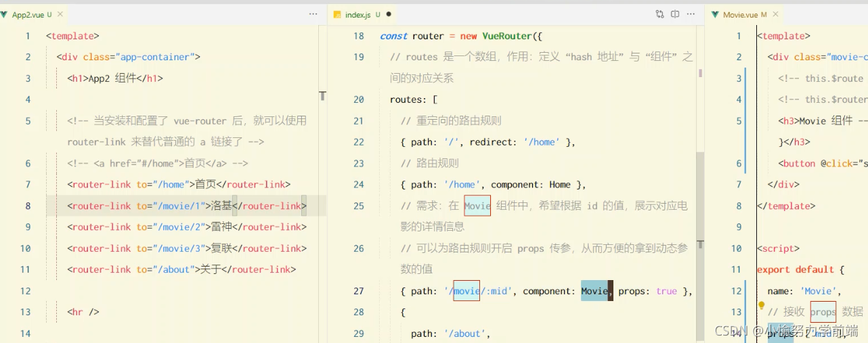This screenshot has height=343, width=868.
Task: Click 'props: true' in the movie route
Action: pos(648,291)
